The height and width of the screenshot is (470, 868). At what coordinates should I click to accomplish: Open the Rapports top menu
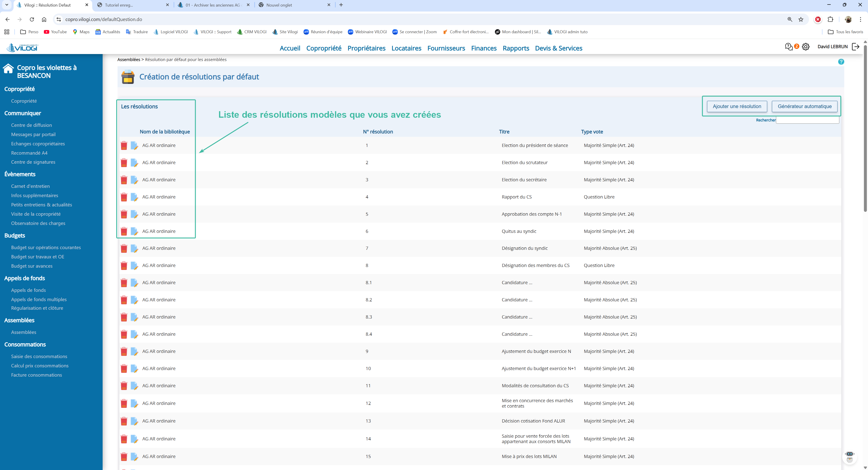(516, 48)
